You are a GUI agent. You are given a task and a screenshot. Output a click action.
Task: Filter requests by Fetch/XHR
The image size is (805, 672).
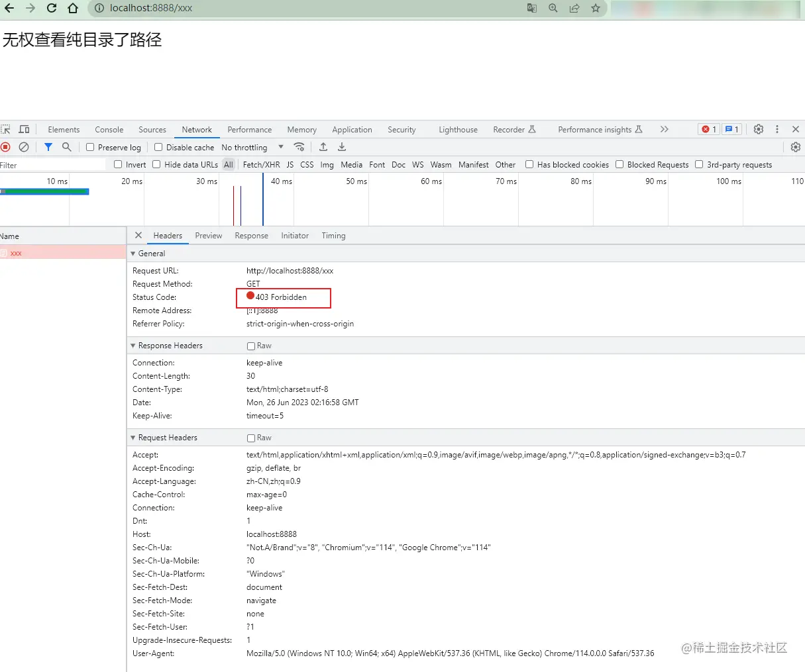pos(261,165)
